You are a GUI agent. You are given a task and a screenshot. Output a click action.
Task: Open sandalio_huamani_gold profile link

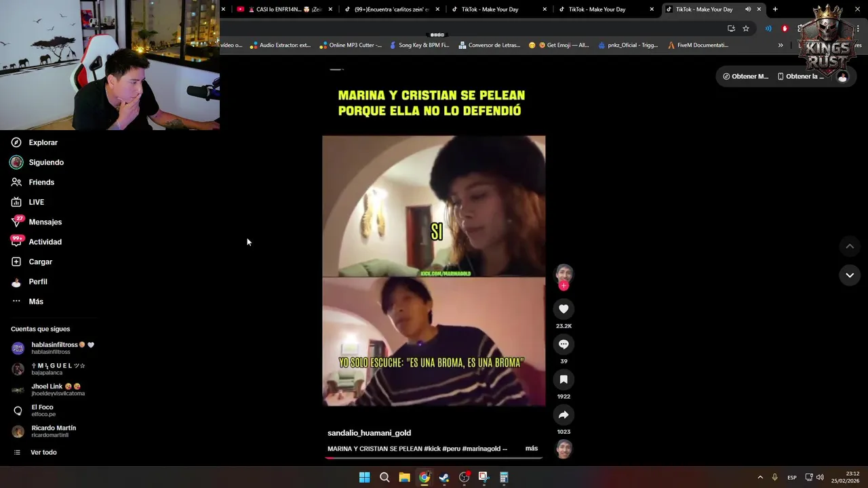click(x=369, y=433)
